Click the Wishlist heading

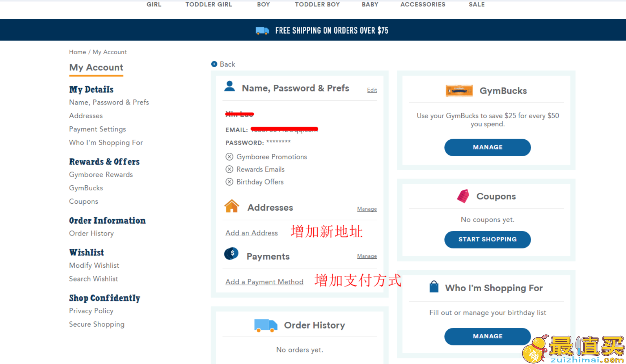click(x=86, y=253)
